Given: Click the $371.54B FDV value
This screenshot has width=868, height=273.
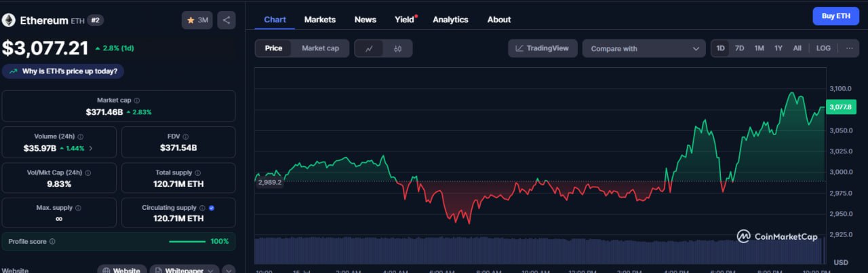Looking at the screenshot, I should (179, 147).
